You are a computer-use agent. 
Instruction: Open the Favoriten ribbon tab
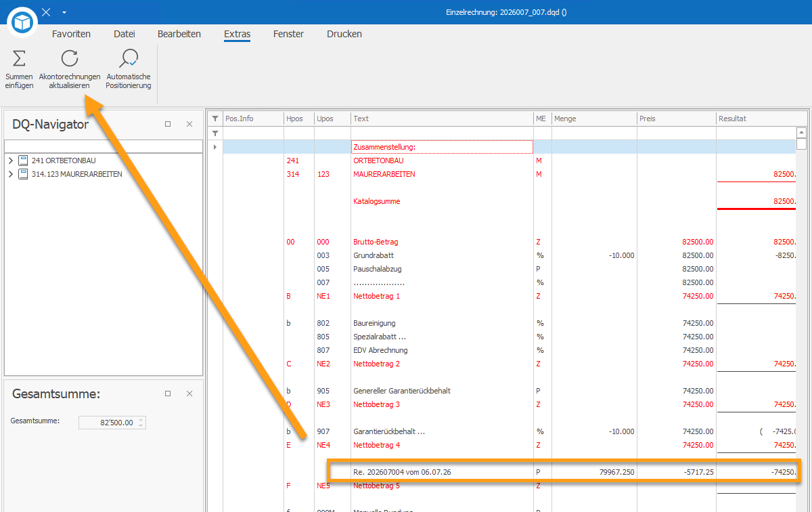[71, 34]
